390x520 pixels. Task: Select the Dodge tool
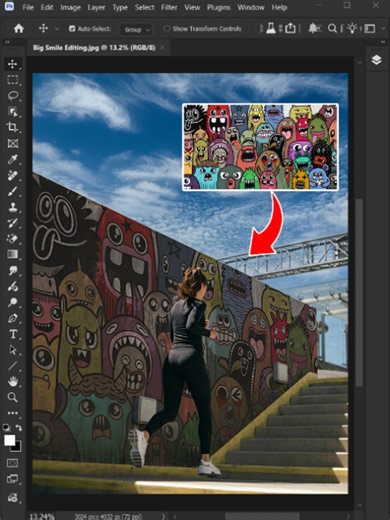[13, 302]
